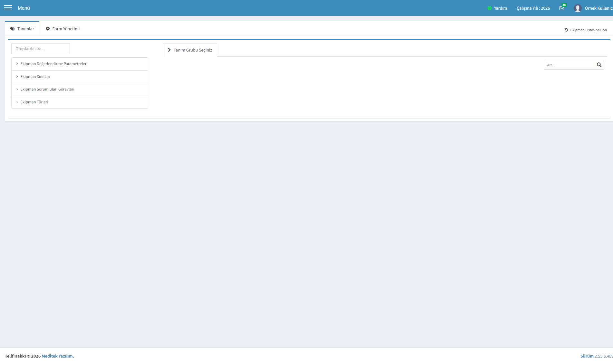Expand Ekipman Değerlendirme Parametreleri group
The width and height of the screenshot is (613, 364).
(x=80, y=64)
